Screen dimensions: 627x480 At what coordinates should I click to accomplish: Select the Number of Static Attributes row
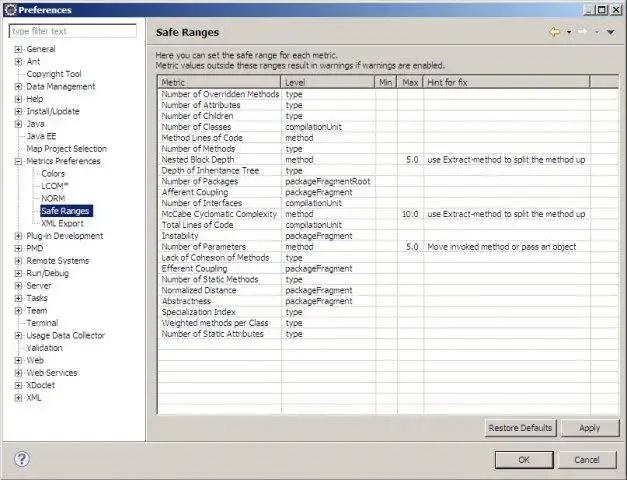388,334
